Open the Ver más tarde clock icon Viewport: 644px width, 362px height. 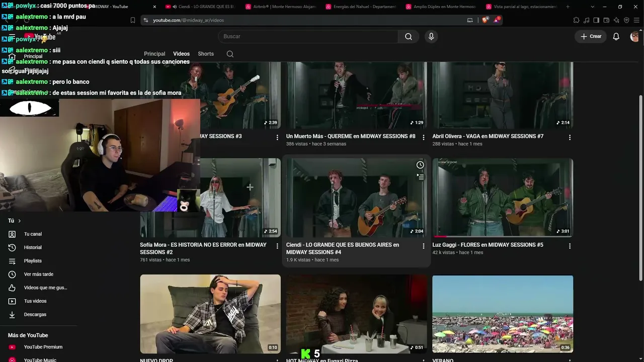[12, 275]
